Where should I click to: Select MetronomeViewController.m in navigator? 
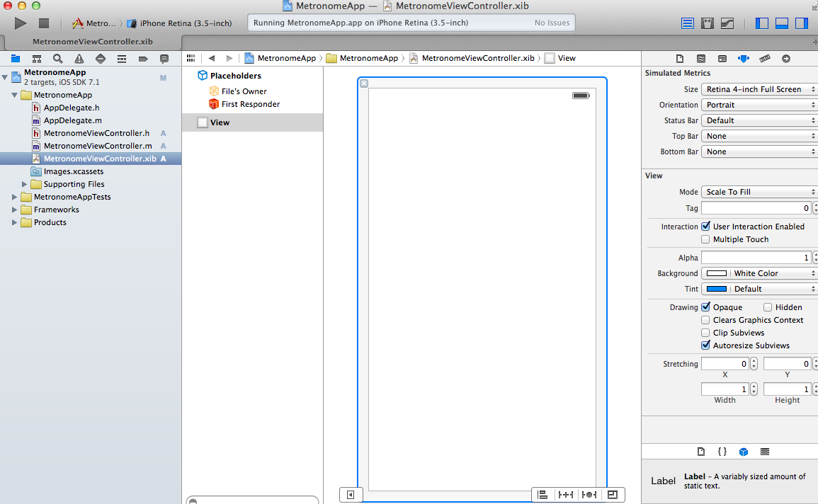97,146
